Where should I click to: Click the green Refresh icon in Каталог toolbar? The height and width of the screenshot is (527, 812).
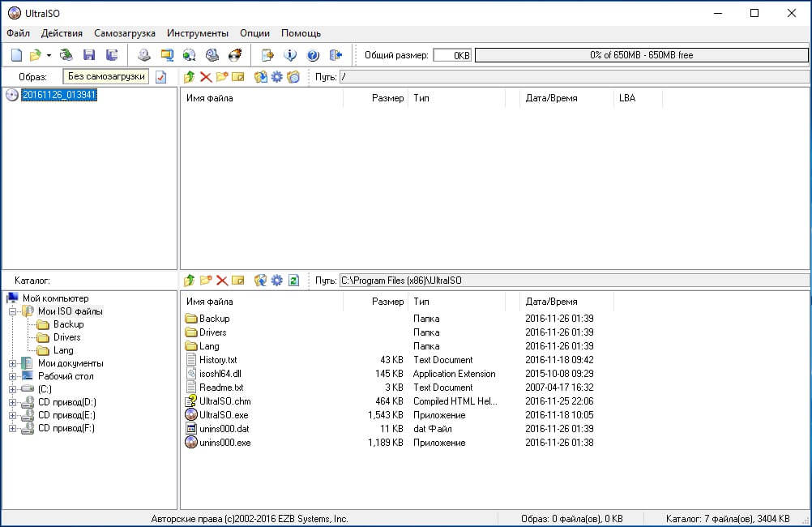pyautogui.click(x=293, y=281)
